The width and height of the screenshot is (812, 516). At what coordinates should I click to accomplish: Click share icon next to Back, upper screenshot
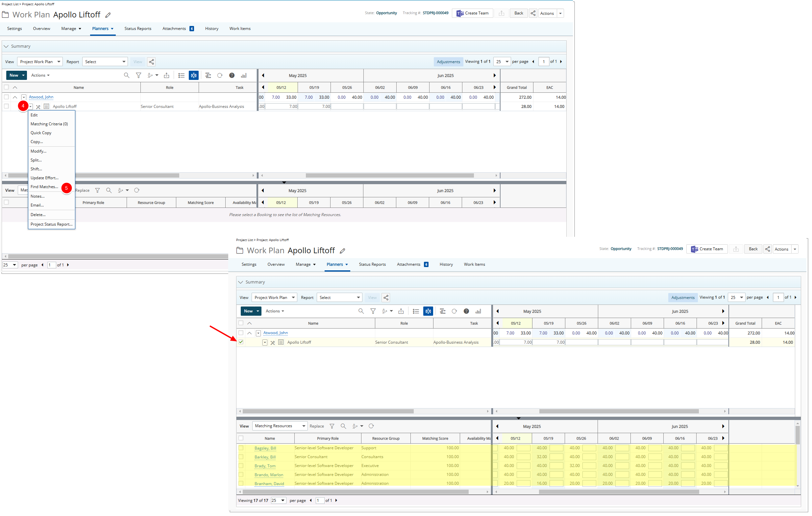tap(533, 13)
